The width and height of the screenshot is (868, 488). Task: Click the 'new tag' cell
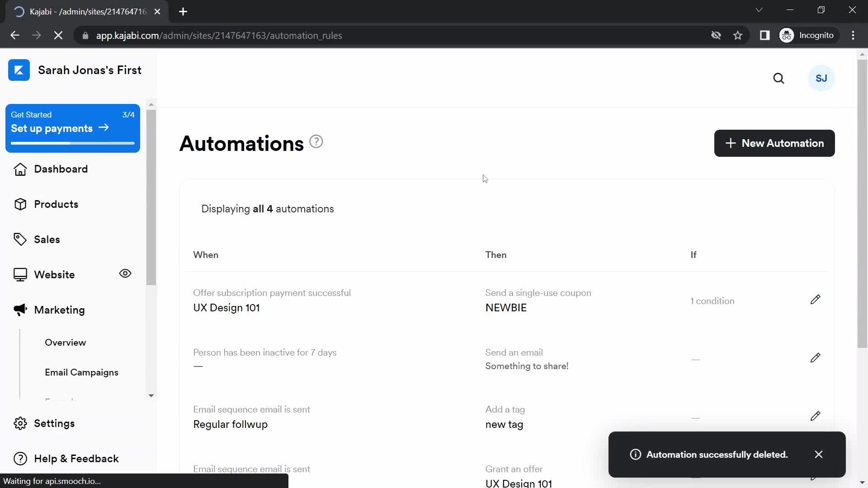tap(504, 424)
